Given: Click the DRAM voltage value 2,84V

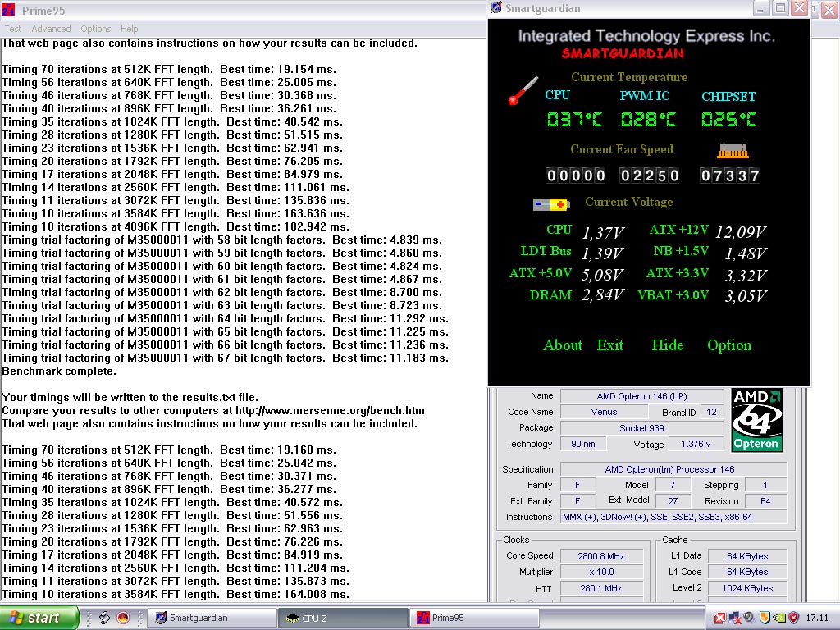Looking at the screenshot, I should pyautogui.click(x=603, y=294).
